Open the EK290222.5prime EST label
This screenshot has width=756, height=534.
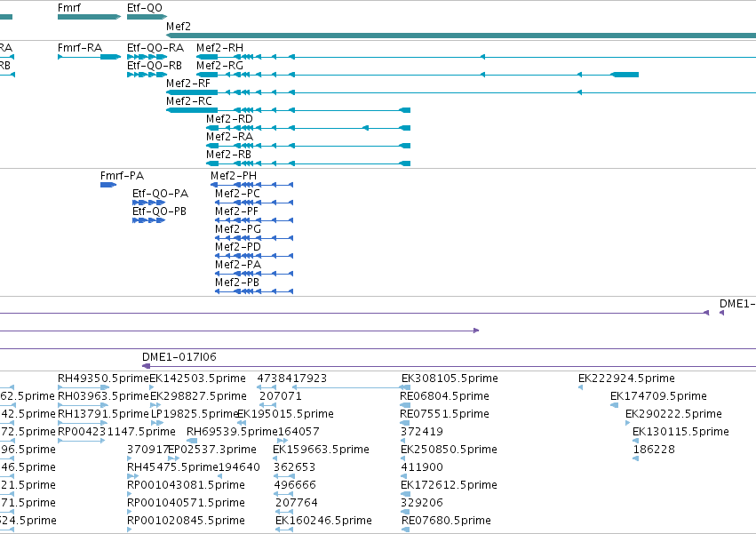pos(673,414)
